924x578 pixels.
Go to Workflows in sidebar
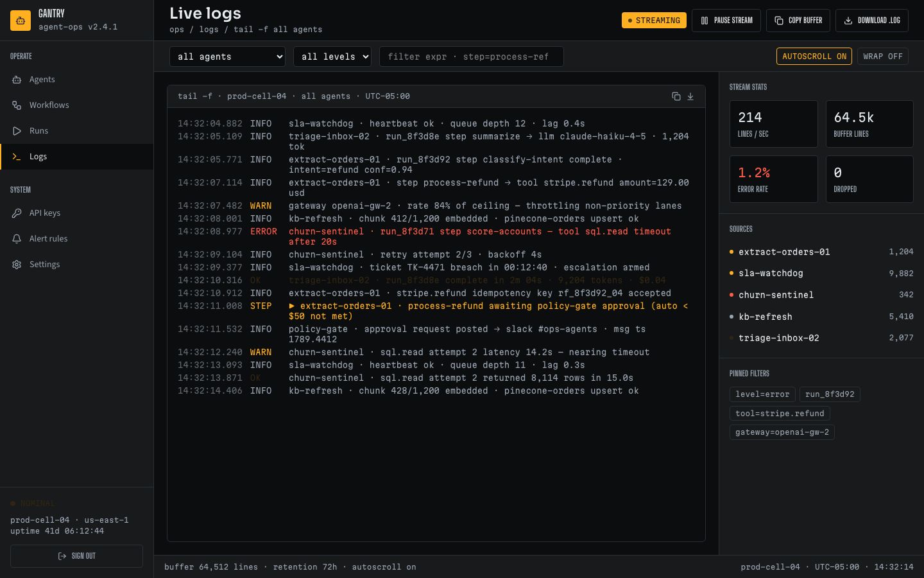tap(76, 105)
